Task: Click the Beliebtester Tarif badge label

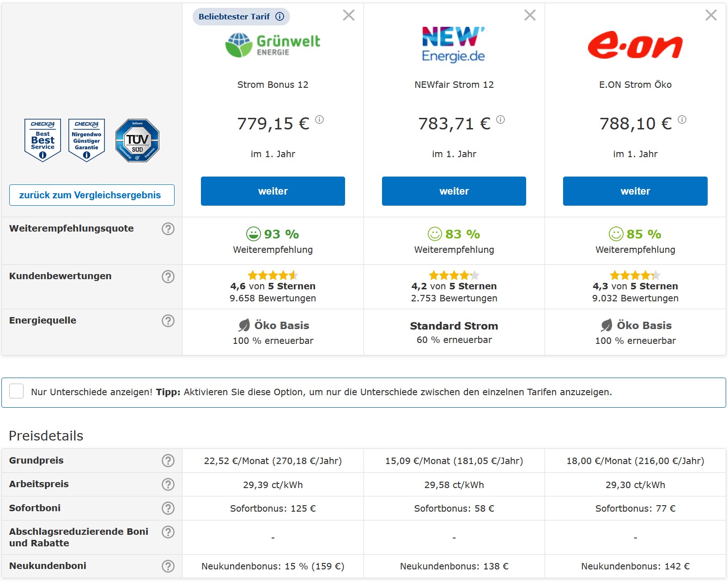Action: [x=234, y=17]
